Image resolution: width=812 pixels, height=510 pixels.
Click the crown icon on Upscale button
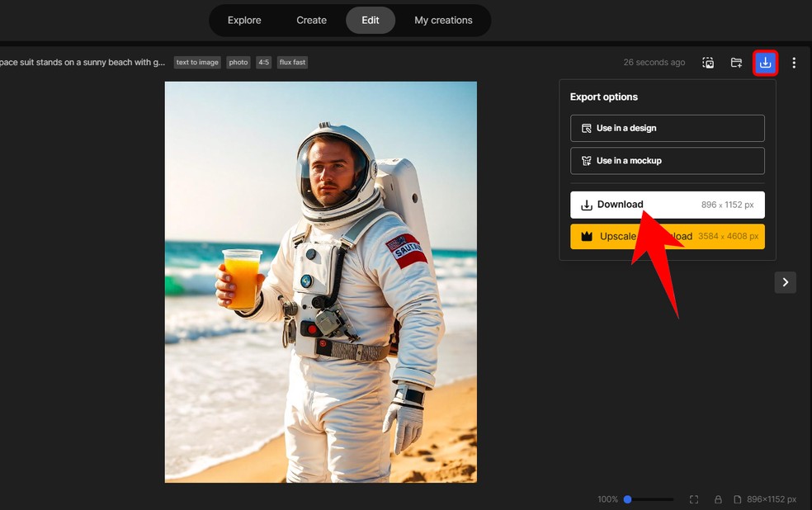[x=587, y=237]
